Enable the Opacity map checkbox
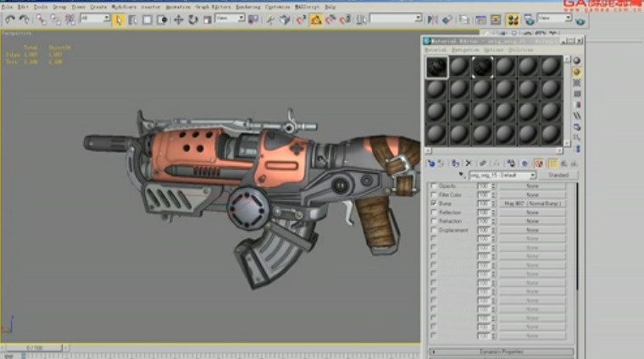 [433, 186]
